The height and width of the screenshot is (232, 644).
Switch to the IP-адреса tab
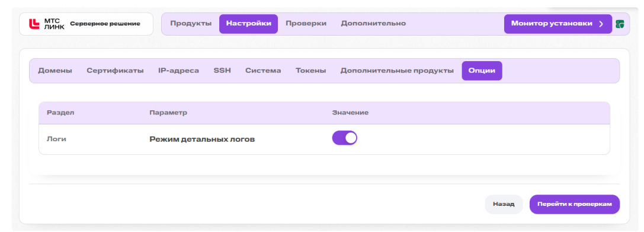coord(179,71)
